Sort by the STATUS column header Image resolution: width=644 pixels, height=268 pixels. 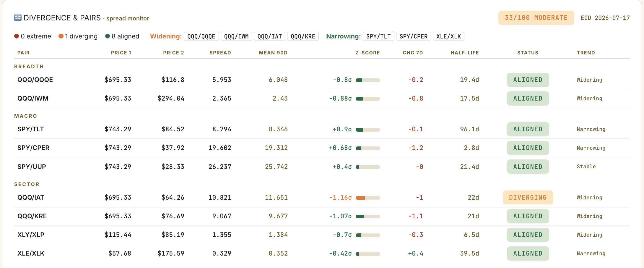(x=528, y=53)
